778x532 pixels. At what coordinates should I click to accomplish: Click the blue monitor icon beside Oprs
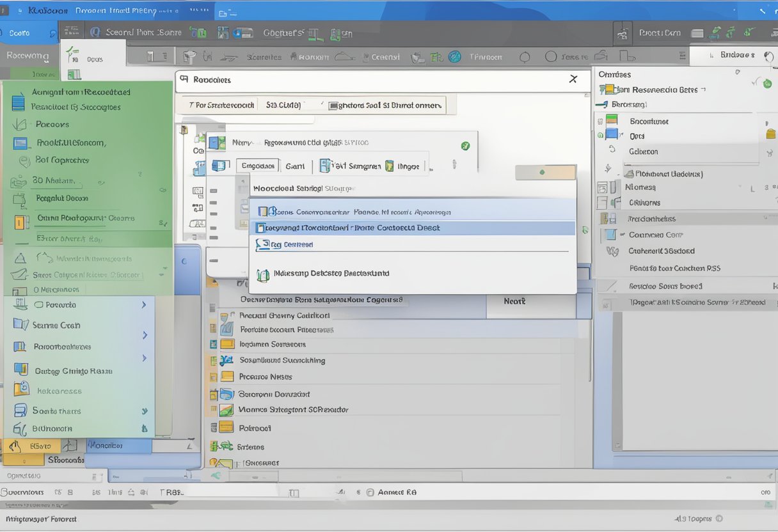coord(612,135)
